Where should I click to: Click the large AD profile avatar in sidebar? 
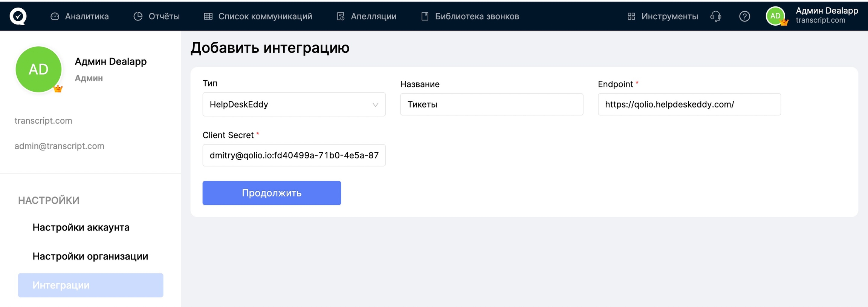[38, 69]
